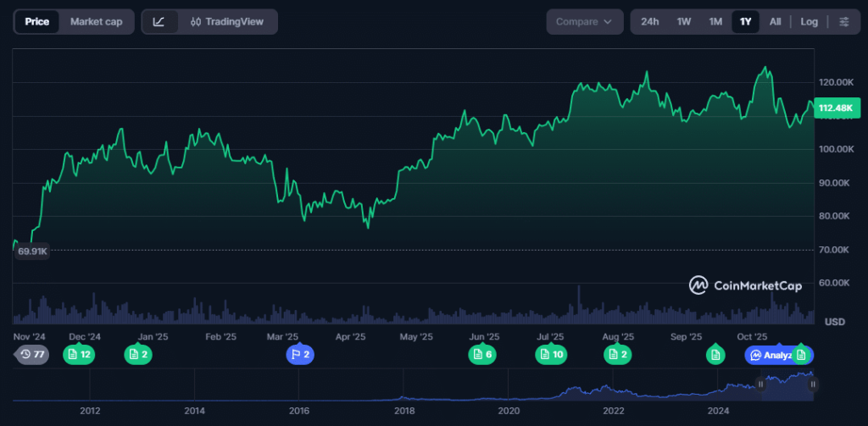Viewport: 868px width, 426px height.
Task: Click the Apr '25 date label
Action: pyautogui.click(x=350, y=336)
